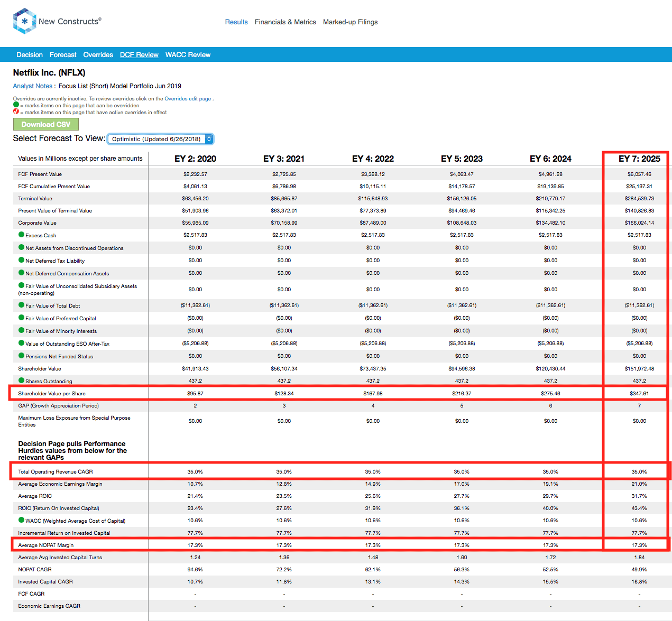
Task: Click the Average NOPAT Margin row label
Action: click(46, 545)
